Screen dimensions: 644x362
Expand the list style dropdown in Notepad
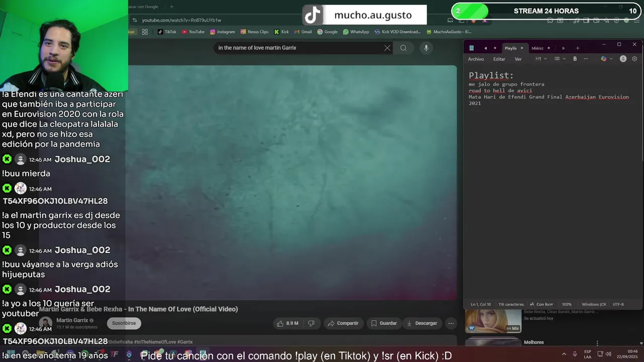[560, 59]
